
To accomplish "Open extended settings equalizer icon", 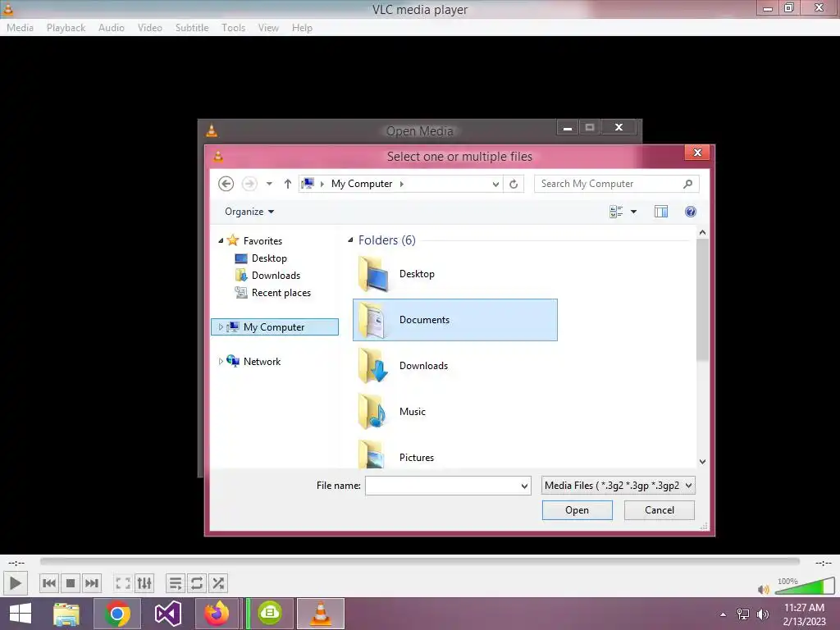I will (x=144, y=583).
